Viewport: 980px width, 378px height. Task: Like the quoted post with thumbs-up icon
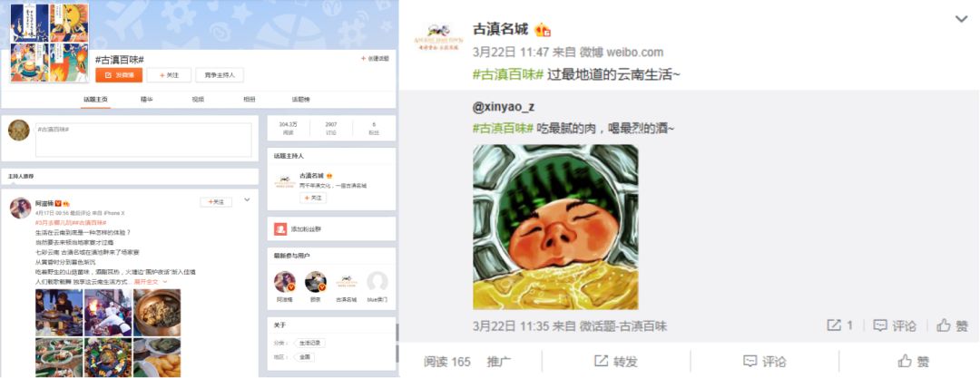pos(944,325)
